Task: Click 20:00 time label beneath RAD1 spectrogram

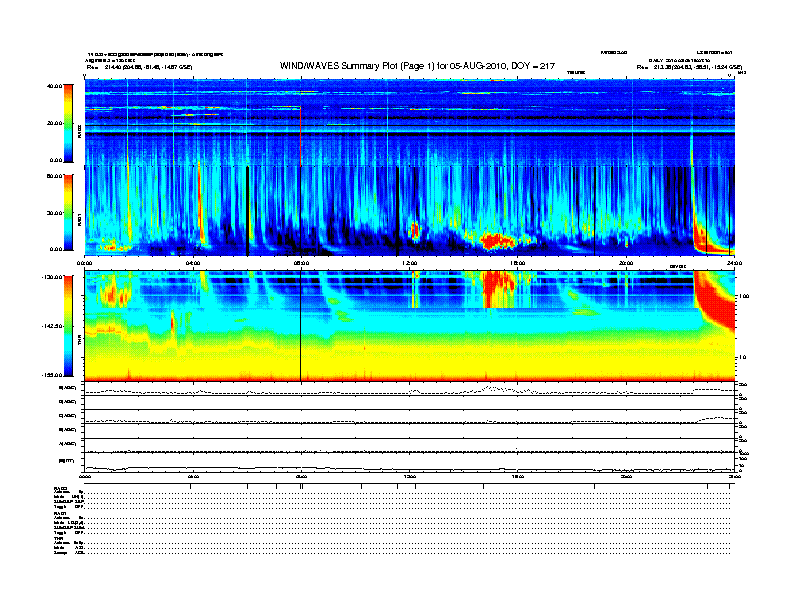Action: (626, 263)
